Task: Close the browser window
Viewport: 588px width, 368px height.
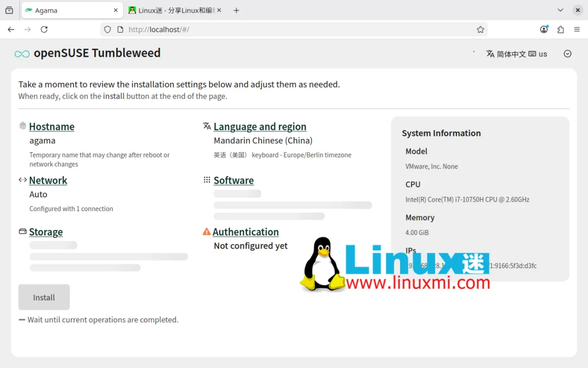Action: [578, 10]
